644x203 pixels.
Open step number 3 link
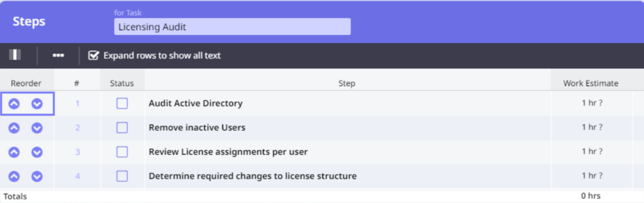(77, 152)
